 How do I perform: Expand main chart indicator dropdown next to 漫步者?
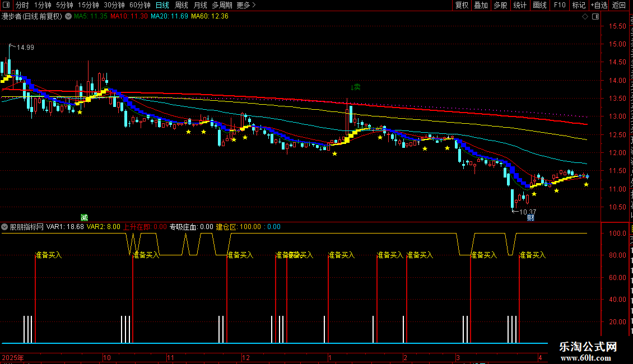68,16
